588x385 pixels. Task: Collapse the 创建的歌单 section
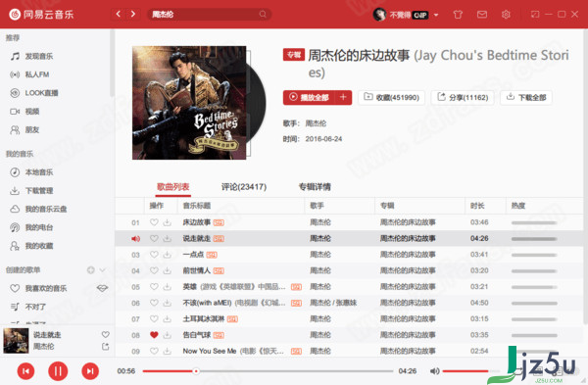[x=102, y=270]
